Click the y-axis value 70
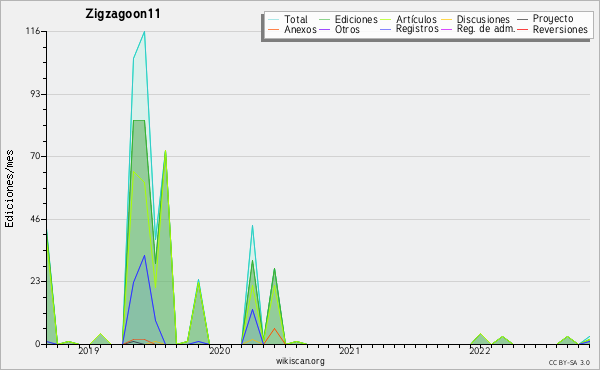 click(x=36, y=156)
